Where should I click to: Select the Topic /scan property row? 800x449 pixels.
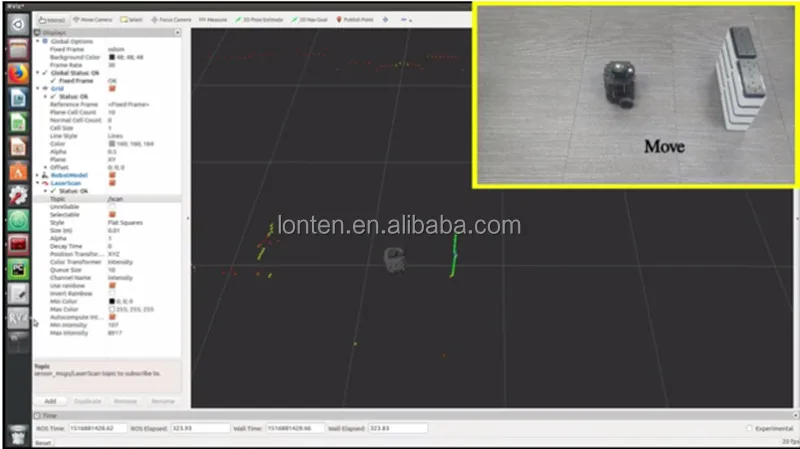coord(107,199)
